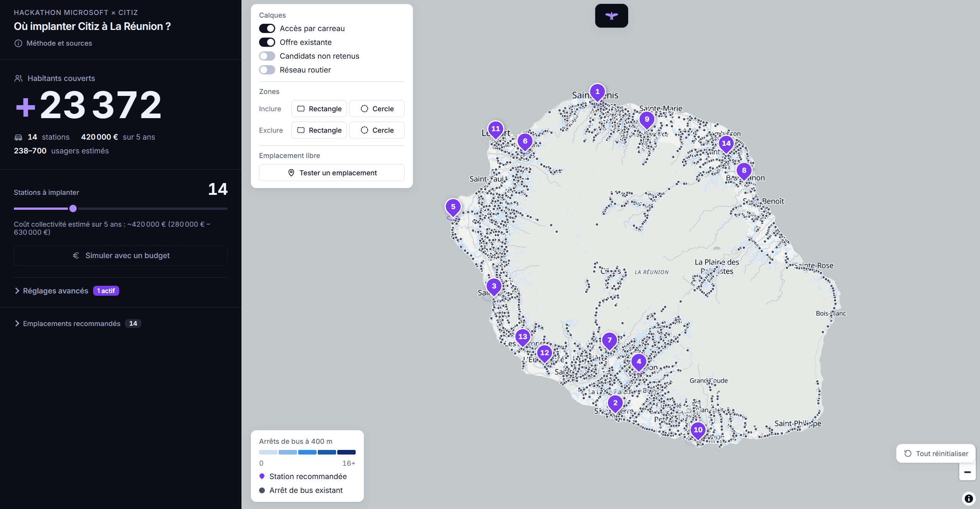Viewport: 980px width, 509px height.
Task: Click Tester un emplacement button
Action: [x=332, y=173]
